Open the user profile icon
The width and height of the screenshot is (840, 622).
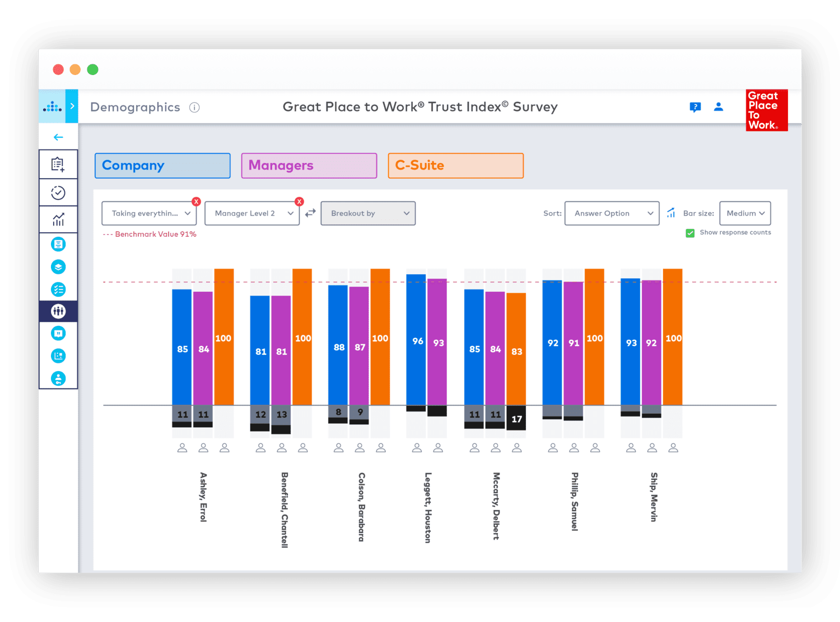pos(718,106)
